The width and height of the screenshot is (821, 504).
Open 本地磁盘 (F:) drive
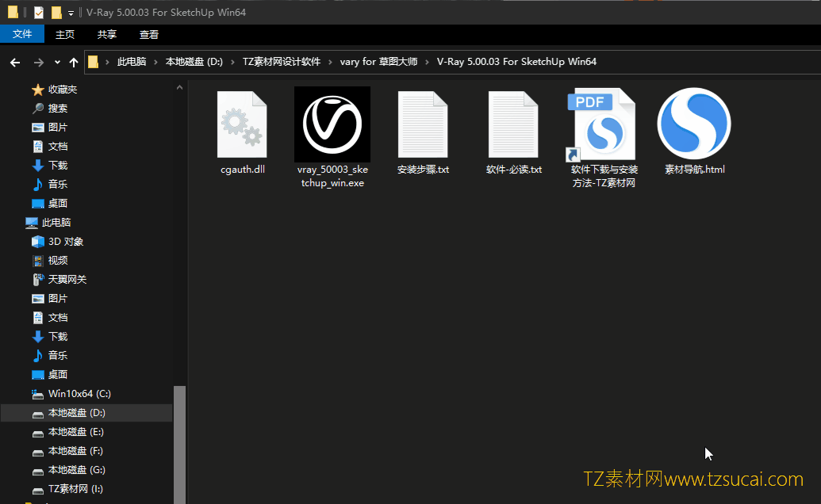[x=75, y=451]
